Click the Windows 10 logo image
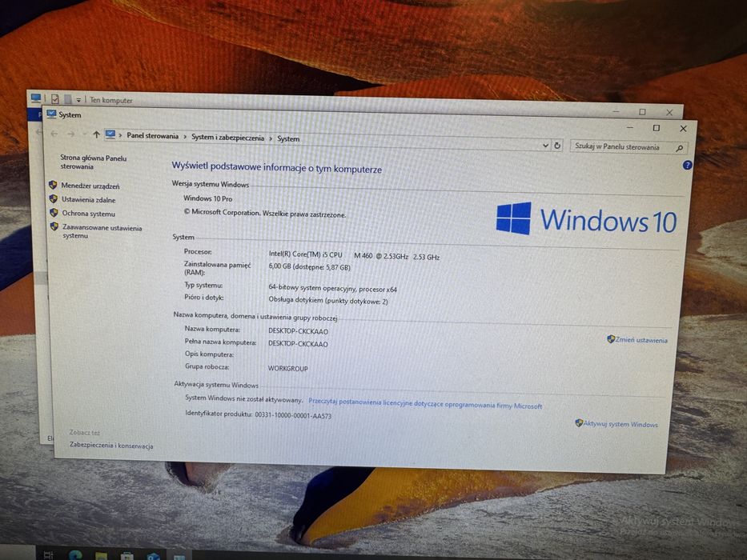The image size is (747, 560). pos(586,219)
